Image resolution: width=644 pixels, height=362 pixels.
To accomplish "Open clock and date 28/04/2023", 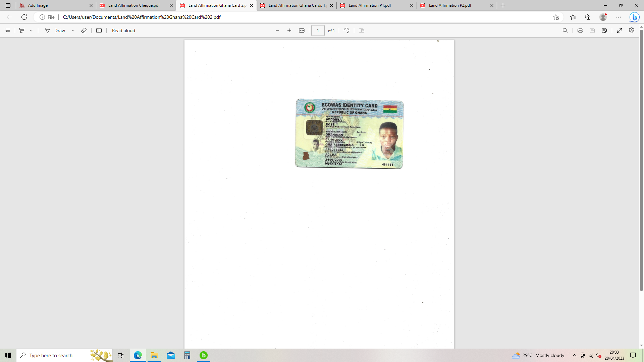I will tap(614, 355).
